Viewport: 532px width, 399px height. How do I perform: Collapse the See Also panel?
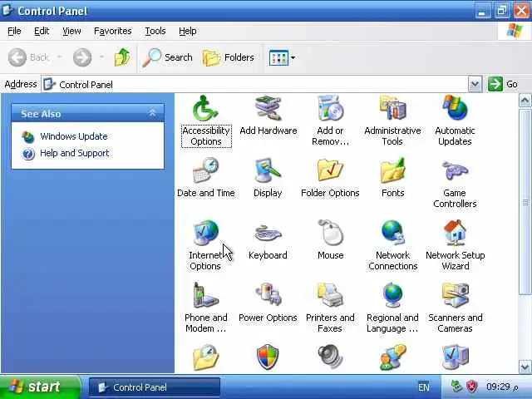[x=152, y=113]
